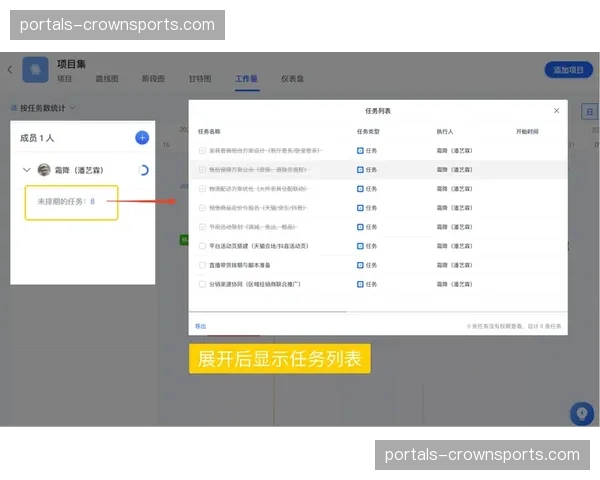Click the 导出 export link
Image resolution: width=600 pixels, height=480 pixels.
(201, 326)
